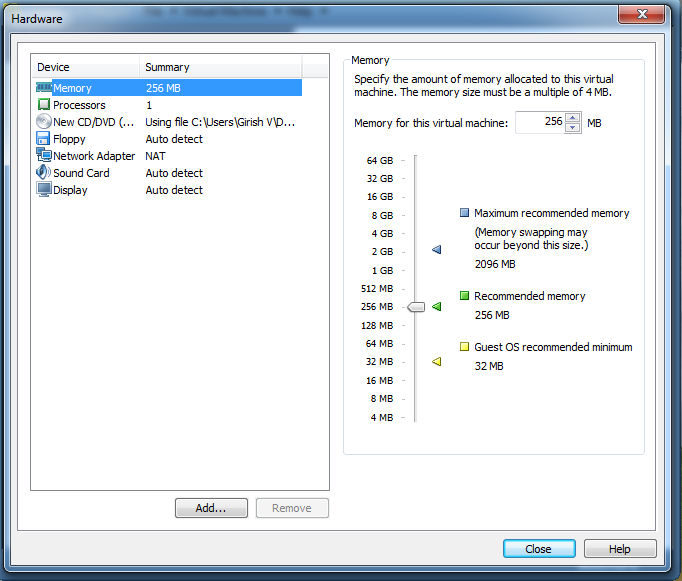Decrease memory with the down spinner arrow
The height and width of the screenshot is (581, 682).
[572, 128]
